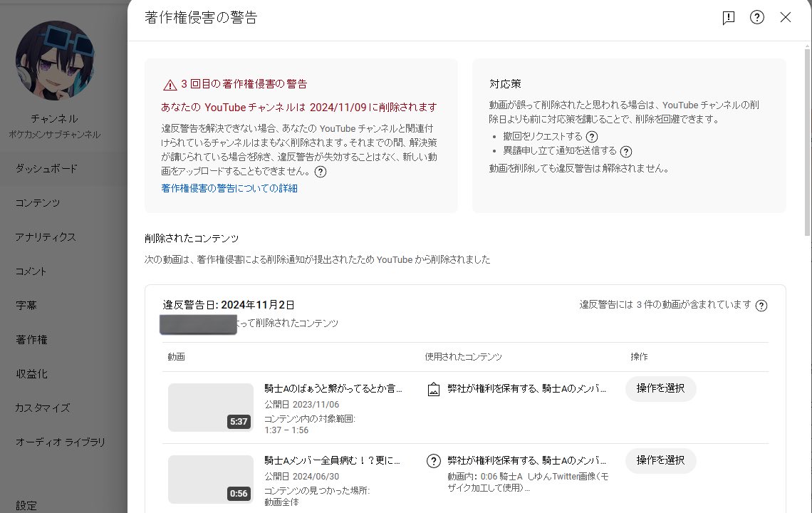The height and width of the screenshot is (513, 812).
Task: Open help icon next to 撤回をリクエストする
Action: (x=591, y=136)
